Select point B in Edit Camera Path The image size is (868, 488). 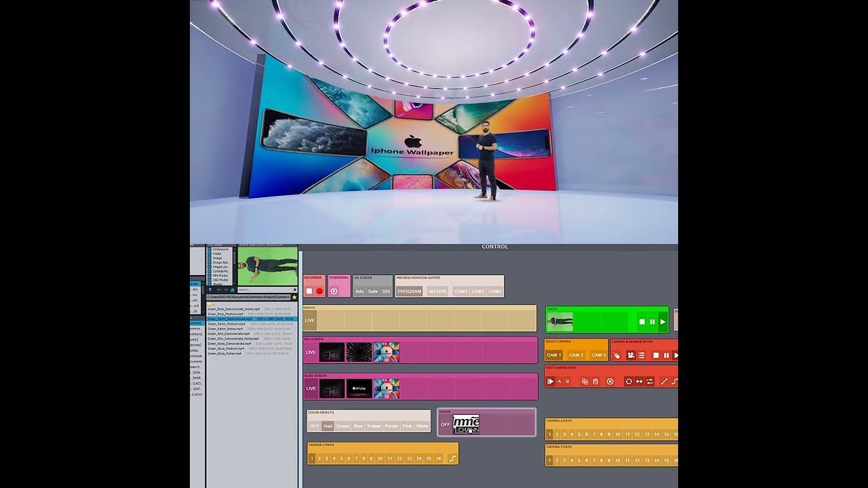(568, 382)
